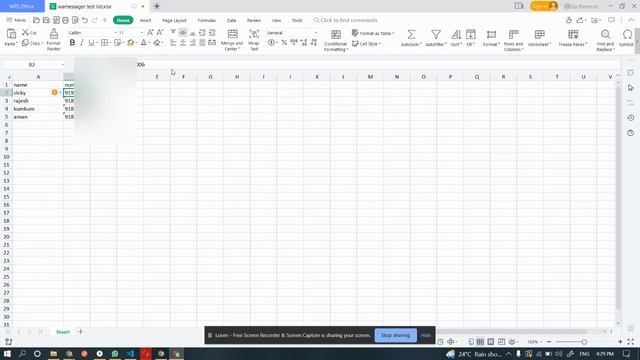Image resolution: width=640 pixels, height=360 pixels.
Task: Click the search commands field
Action: click(x=345, y=20)
